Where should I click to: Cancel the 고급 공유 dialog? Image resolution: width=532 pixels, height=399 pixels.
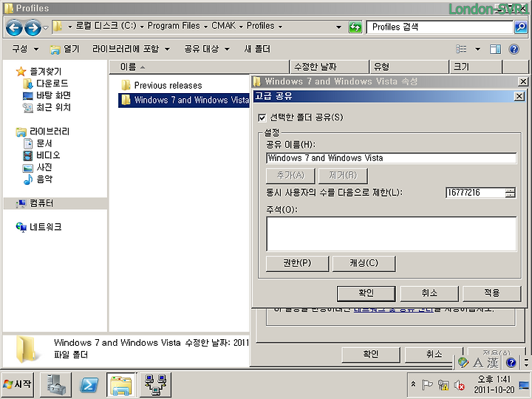(x=429, y=293)
